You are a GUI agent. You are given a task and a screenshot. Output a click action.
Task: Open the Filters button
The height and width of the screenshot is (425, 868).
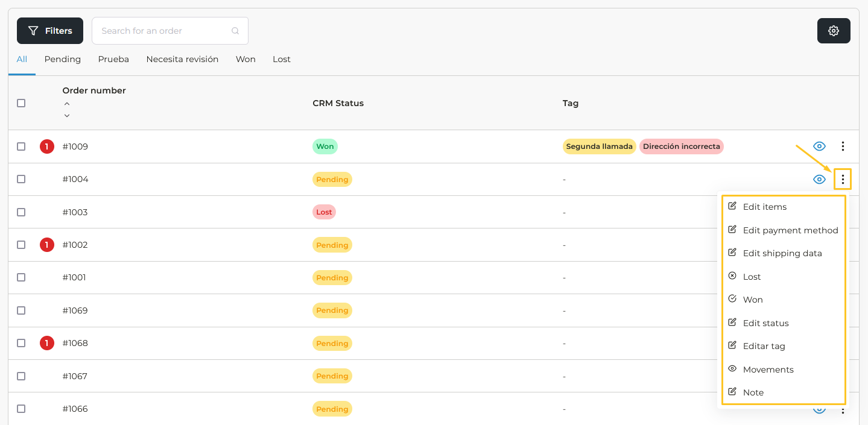pyautogui.click(x=50, y=31)
